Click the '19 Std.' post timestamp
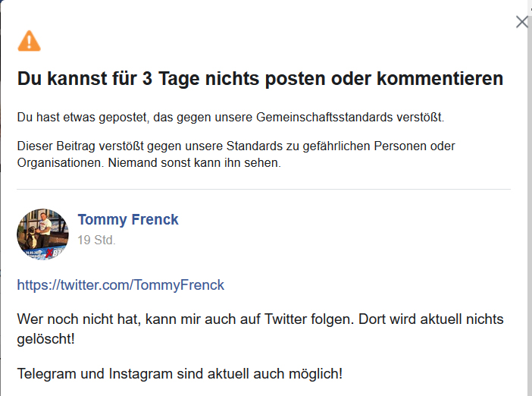This screenshot has width=532, height=396. 96,240
